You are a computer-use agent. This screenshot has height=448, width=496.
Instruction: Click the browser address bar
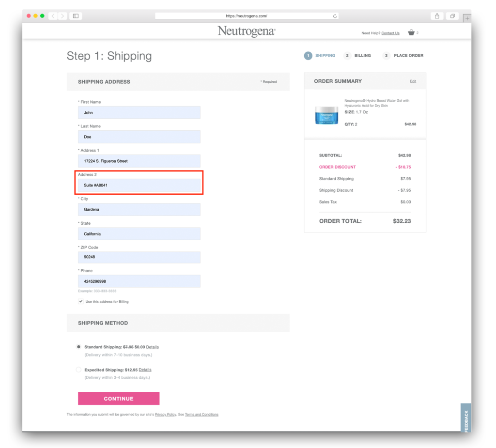pyautogui.click(x=247, y=16)
